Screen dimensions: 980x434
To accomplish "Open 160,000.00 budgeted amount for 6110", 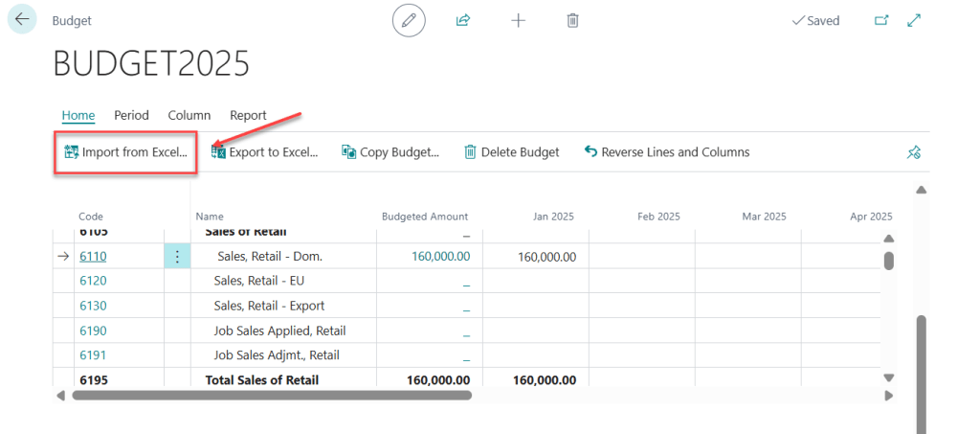I will [440, 257].
